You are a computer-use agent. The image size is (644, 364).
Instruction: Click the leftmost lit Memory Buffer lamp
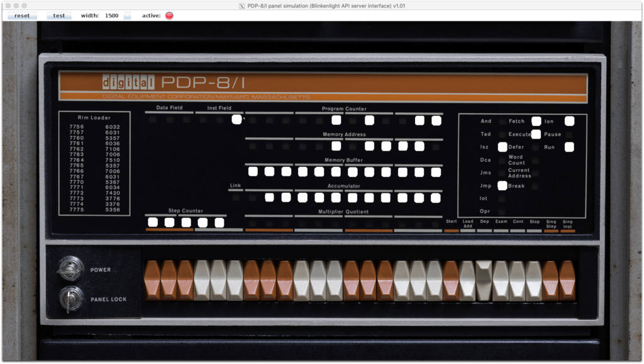click(253, 172)
